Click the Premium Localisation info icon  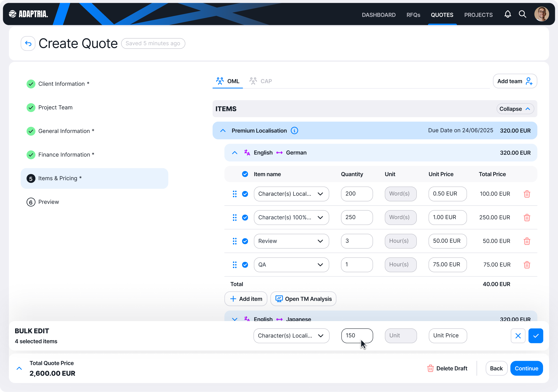pyautogui.click(x=294, y=131)
